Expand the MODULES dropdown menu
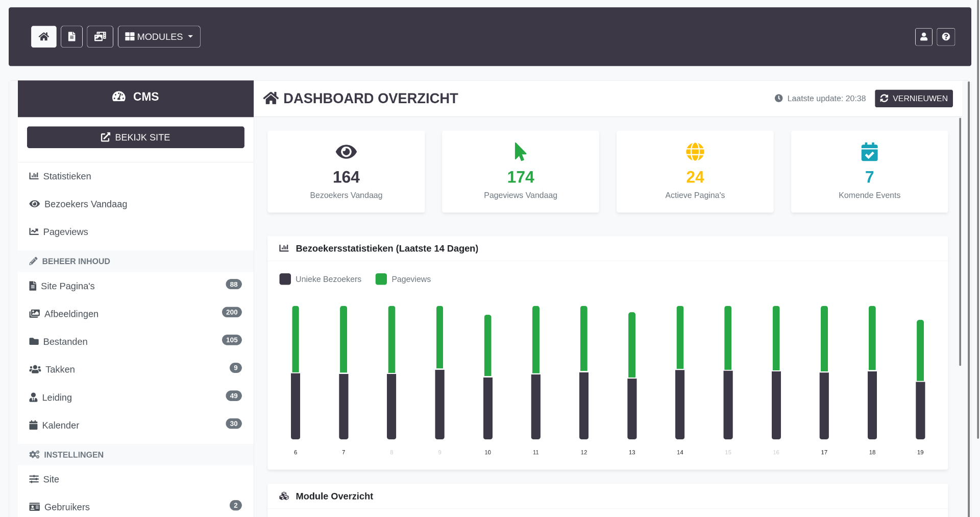Screen dimensions: 980x517 coord(159,37)
